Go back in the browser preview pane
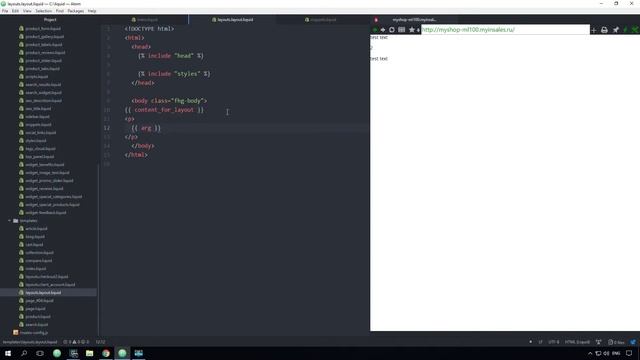 [375, 30]
